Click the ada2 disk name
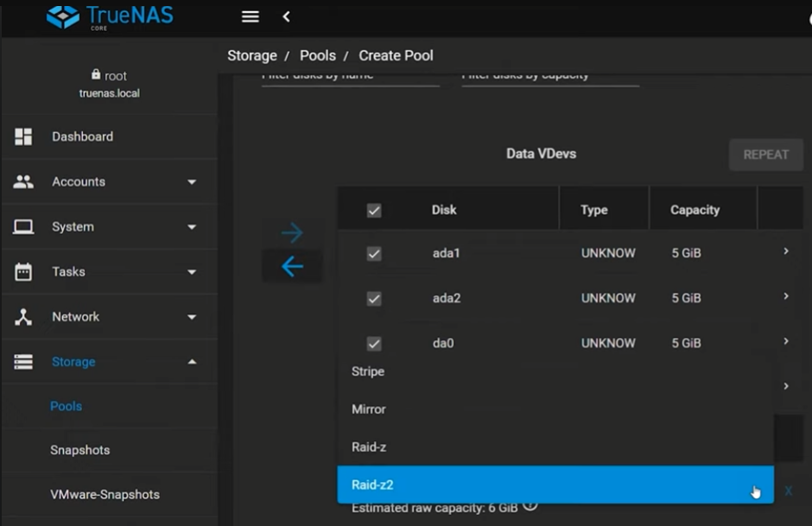The width and height of the screenshot is (812, 526). [x=447, y=299]
